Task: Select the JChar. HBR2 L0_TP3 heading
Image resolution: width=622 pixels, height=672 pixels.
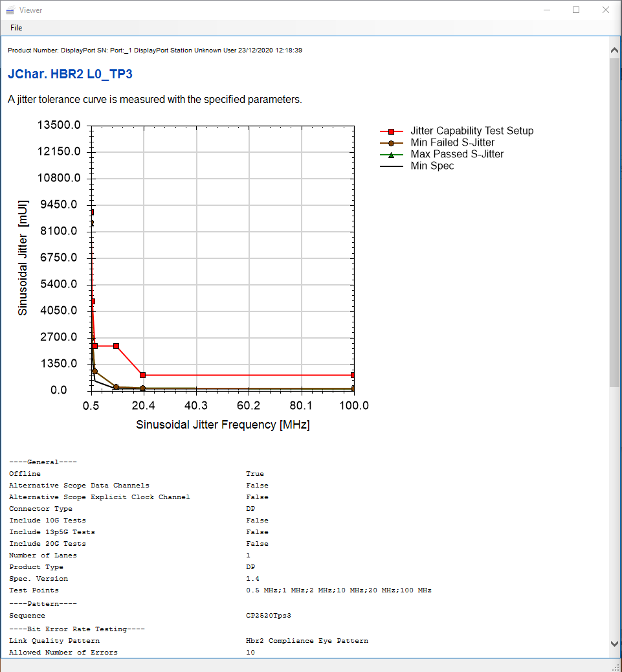Action: [x=71, y=74]
